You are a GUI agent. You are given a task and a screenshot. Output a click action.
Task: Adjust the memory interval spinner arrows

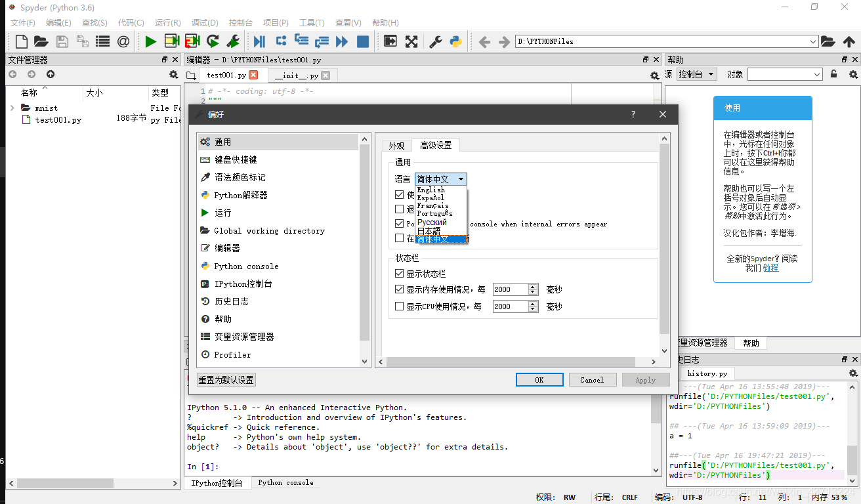pyautogui.click(x=533, y=289)
